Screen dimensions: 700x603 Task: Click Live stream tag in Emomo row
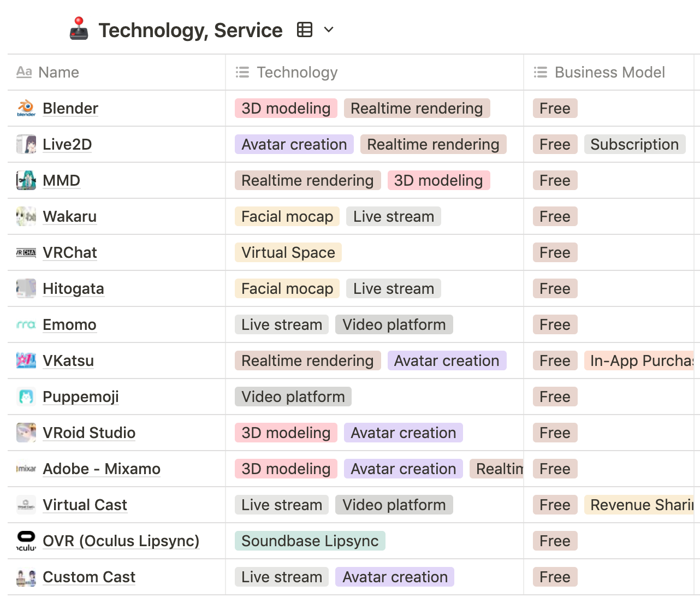coord(282,324)
